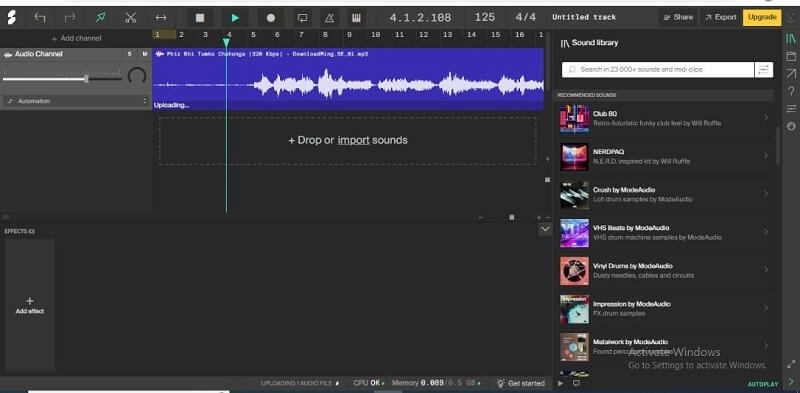800x393 pixels.
Task: Open the sound library filter options
Action: [764, 69]
